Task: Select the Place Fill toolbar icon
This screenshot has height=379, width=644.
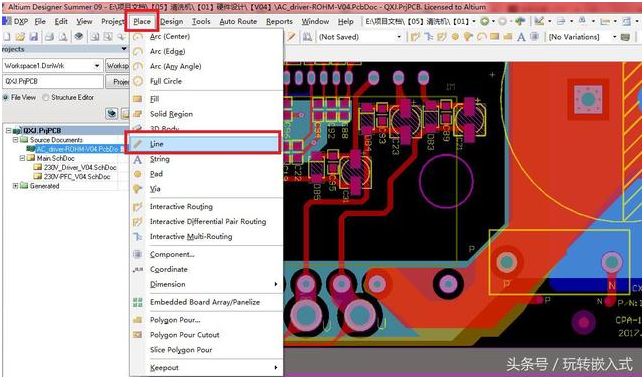Action: point(494,36)
